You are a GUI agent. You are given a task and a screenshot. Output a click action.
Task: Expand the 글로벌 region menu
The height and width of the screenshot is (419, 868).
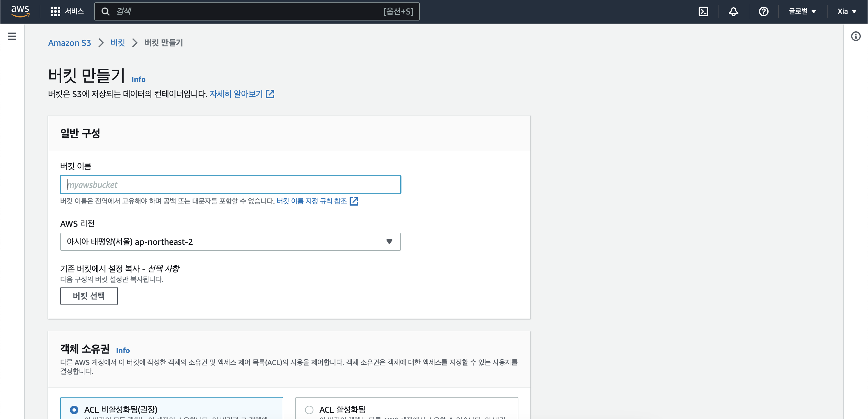[802, 11]
